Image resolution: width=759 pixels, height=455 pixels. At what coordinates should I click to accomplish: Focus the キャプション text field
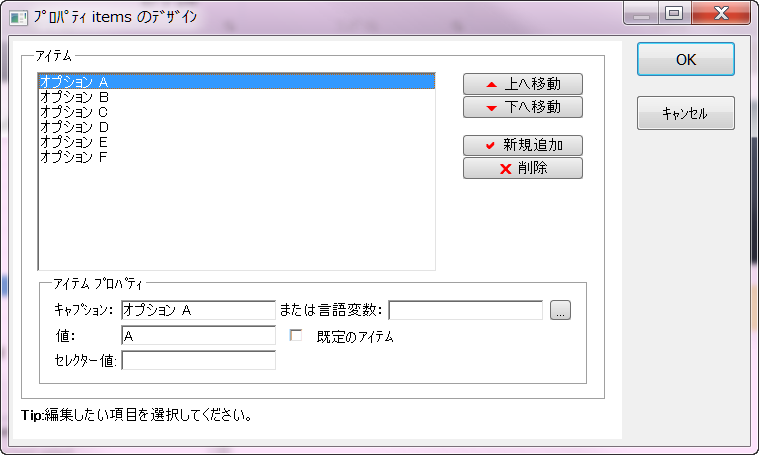click(x=198, y=310)
